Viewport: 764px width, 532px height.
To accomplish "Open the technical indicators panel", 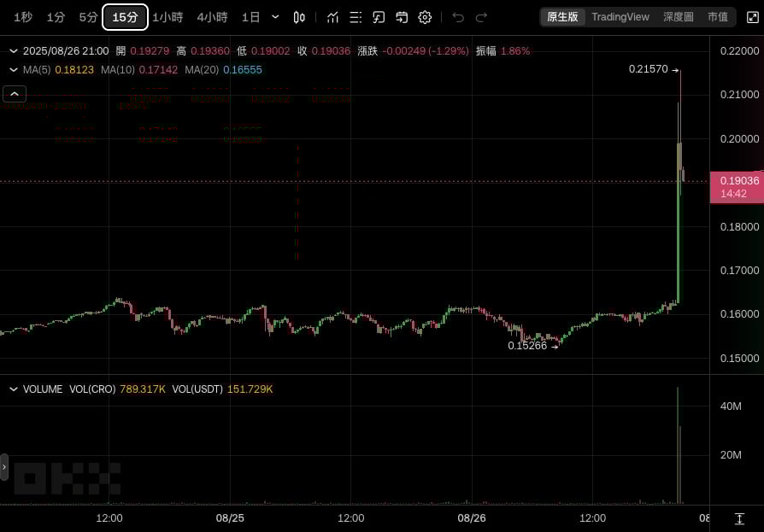I will coord(332,17).
